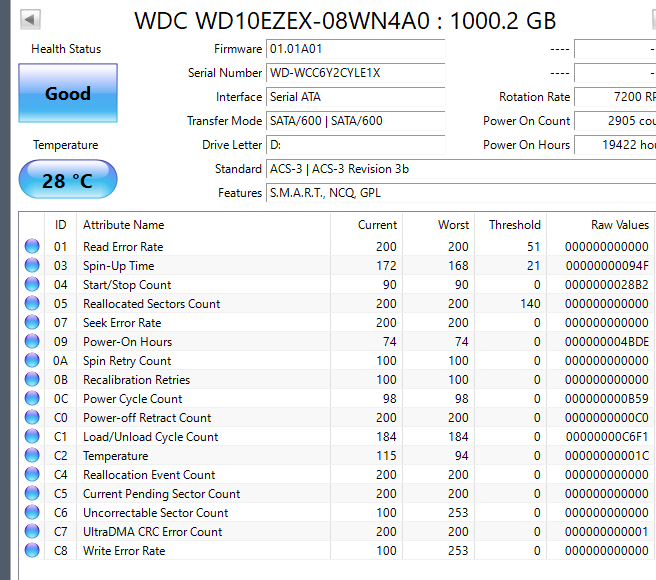Sort by the ID column header

[60, 225]
